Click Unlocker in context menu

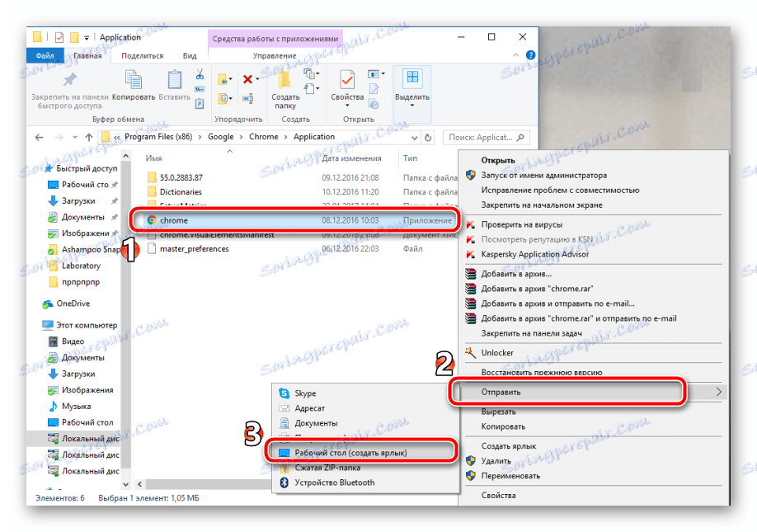(593, 353)
